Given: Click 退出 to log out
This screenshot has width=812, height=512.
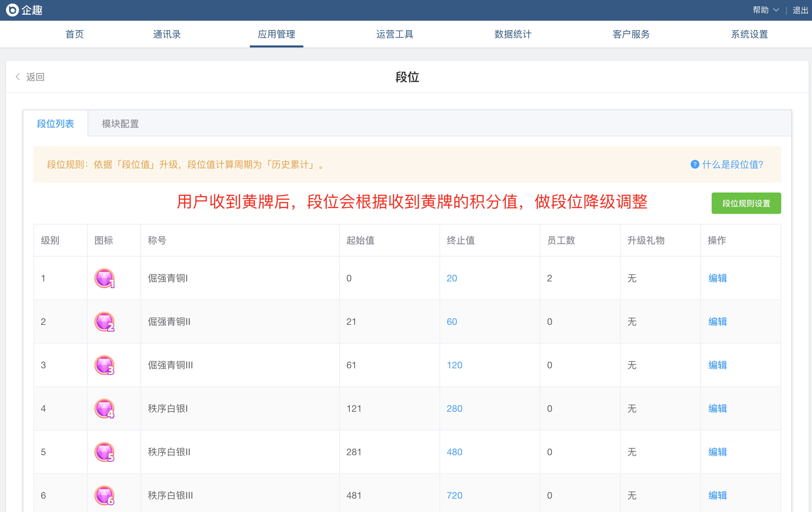Looking at the screenshot, I should click(800, 10).
